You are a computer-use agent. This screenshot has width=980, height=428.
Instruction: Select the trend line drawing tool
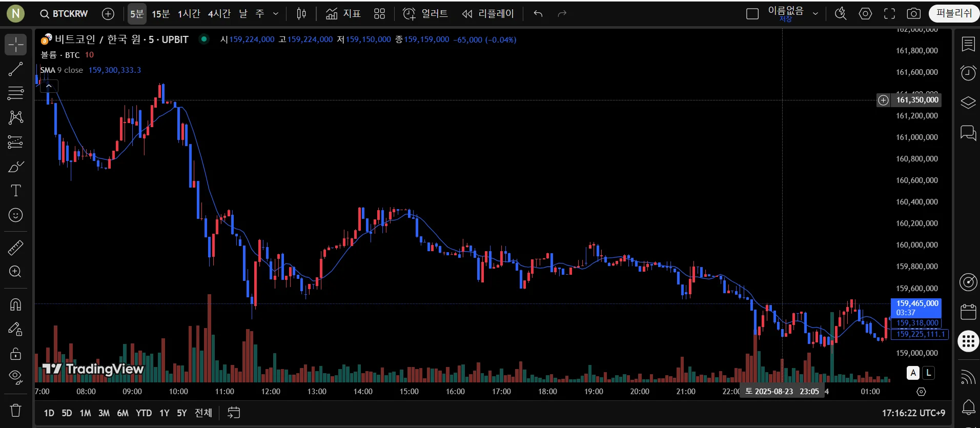click(x=16, y=69)
